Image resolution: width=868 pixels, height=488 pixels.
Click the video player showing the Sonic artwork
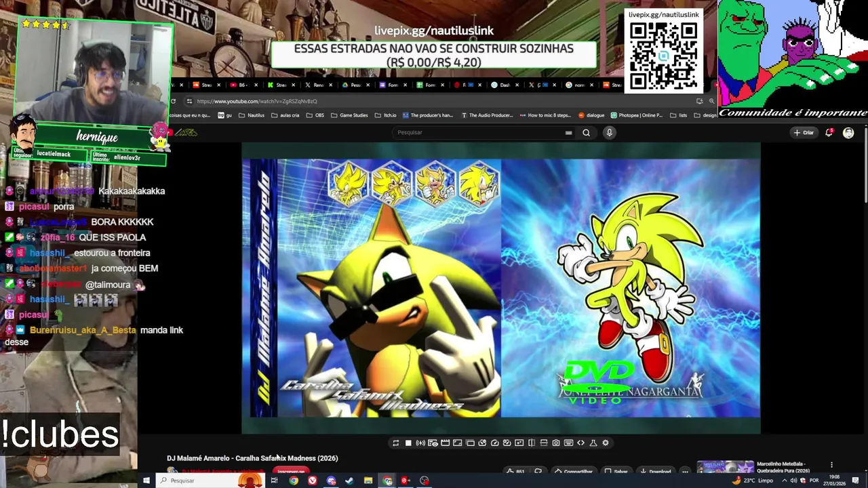(x=501, y=288)
